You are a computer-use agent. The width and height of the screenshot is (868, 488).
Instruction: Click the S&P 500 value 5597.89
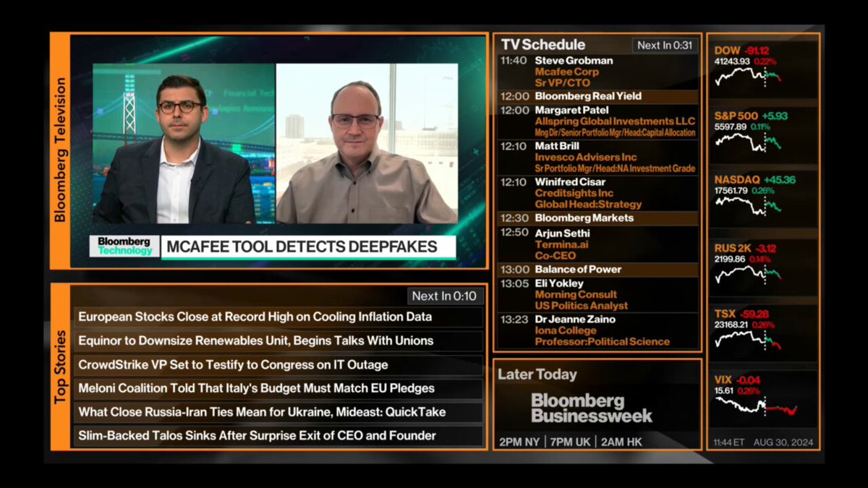[x=730, y=127]
